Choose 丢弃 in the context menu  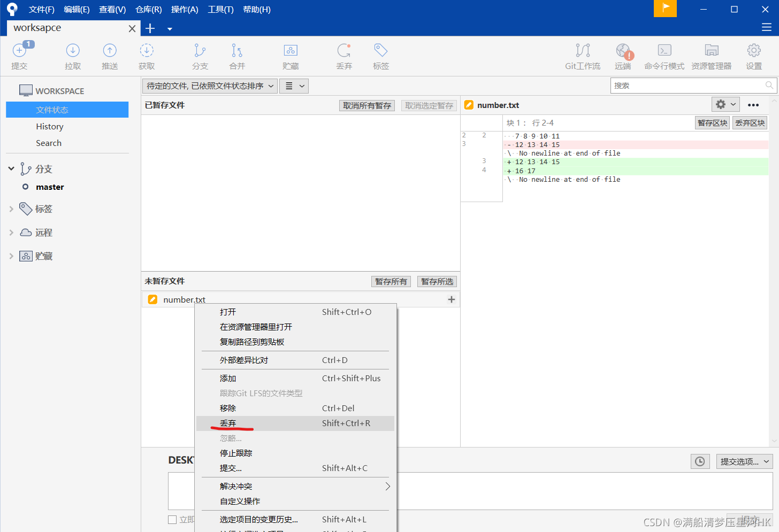295,423
